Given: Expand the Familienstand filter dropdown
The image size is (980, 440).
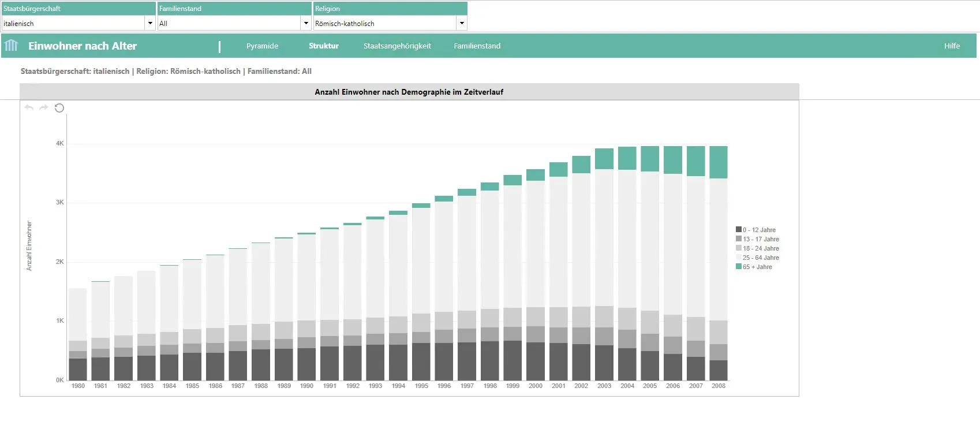Looking at the screenshot, I should [x=306, y=24].
